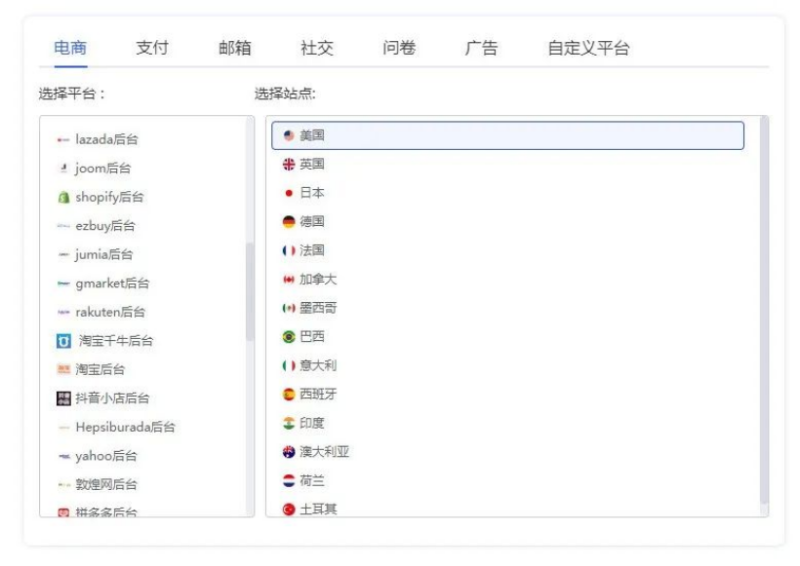Image resolution: width=800 pixels, height=566 pixels.
Task: Choose 英国 site text
Action: [312, 164]
